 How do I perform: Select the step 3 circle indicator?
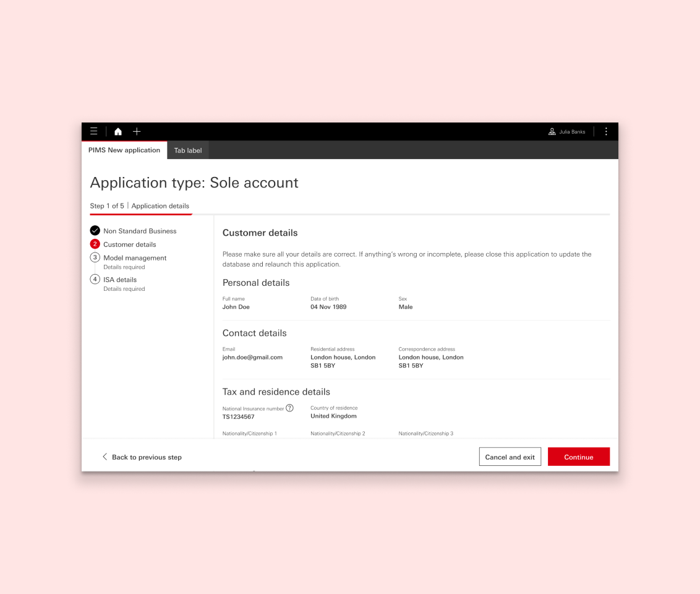95,257
